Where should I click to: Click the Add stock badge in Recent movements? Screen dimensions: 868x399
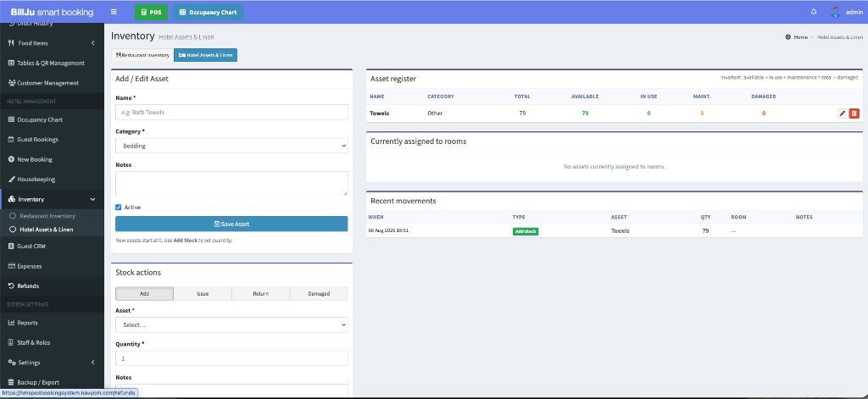point(526,231)
